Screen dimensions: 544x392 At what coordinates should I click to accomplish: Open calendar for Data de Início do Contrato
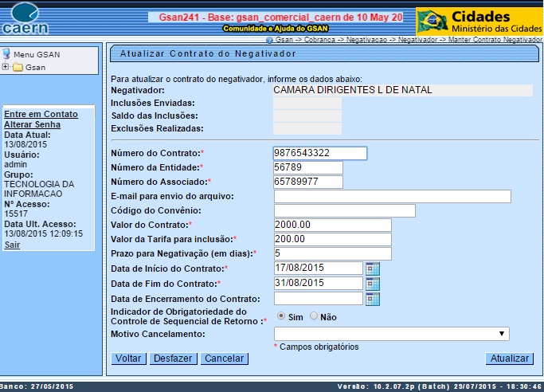[372, 269]
